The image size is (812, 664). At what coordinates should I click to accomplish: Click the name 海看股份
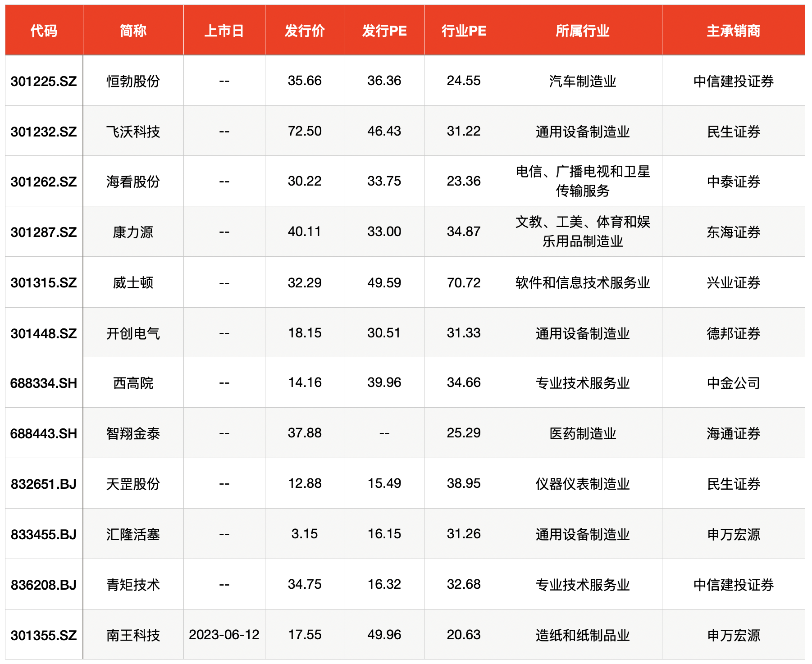(x=133, y=182)
